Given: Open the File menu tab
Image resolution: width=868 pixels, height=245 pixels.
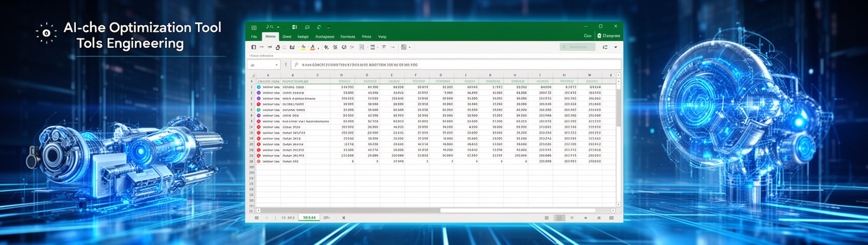Looking at the screenshot, I should coord(254,36).
